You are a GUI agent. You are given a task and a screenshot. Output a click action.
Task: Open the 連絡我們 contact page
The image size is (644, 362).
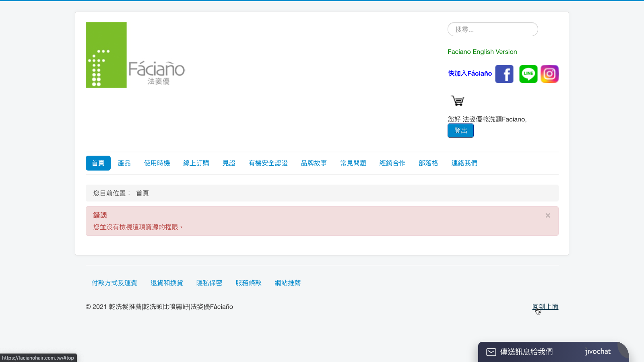tap(464, 163)
